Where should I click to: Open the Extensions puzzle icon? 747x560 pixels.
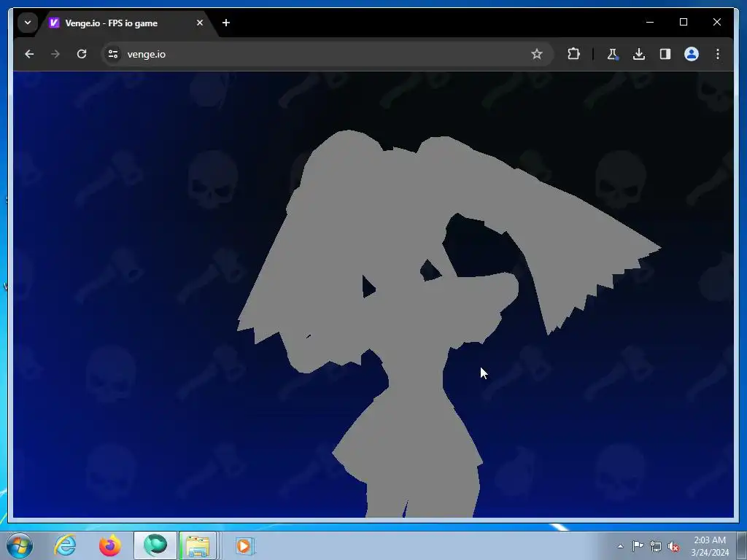(x=573, y=54)
